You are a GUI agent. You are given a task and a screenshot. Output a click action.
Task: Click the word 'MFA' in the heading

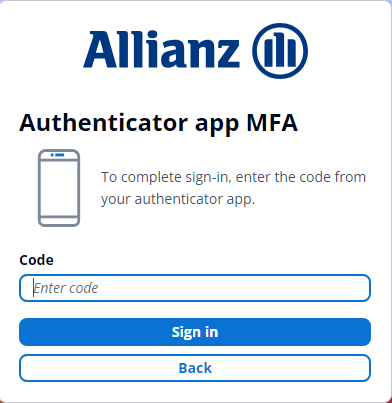tap(272, 123)
